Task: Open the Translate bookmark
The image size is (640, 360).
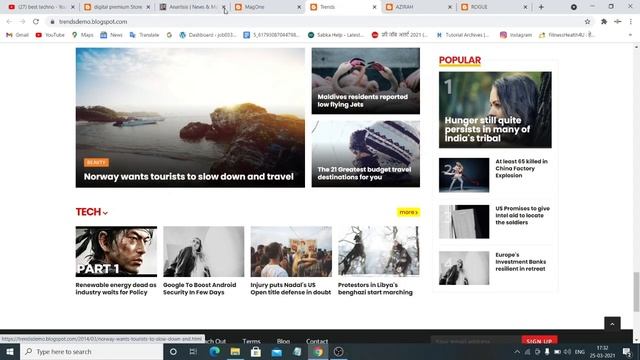Action: [x=144, y=35]
